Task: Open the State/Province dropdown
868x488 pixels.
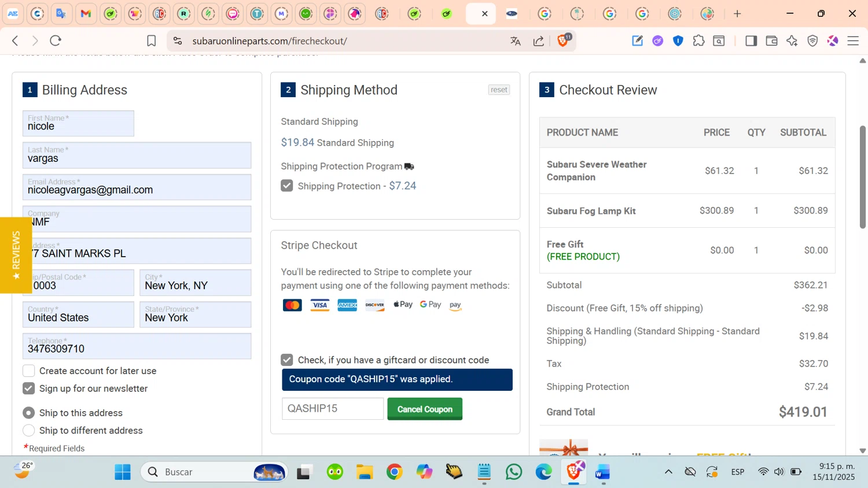Action: point(196,314)
